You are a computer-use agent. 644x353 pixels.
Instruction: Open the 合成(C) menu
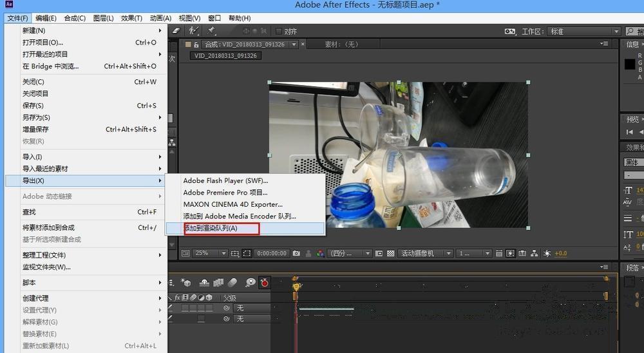coord(75,18)
